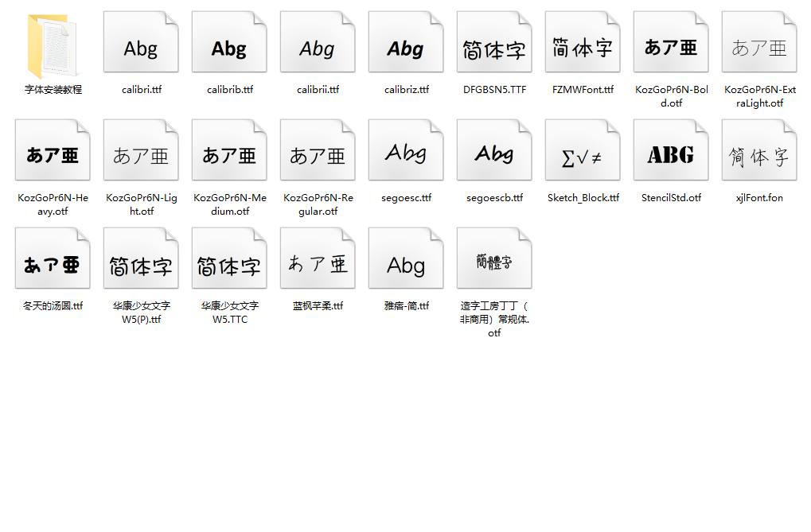Viewport: 811px width, 532px height.
Task: Click the KozGoPr6N-Light.otf font icon
Action: click(x=141, y=150)
